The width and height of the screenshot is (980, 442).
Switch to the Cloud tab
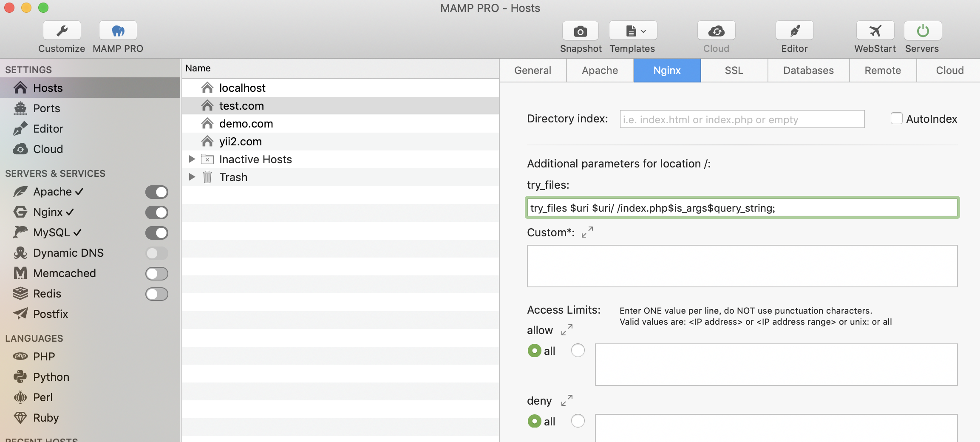pyautogui.click(x=949, y=71)
